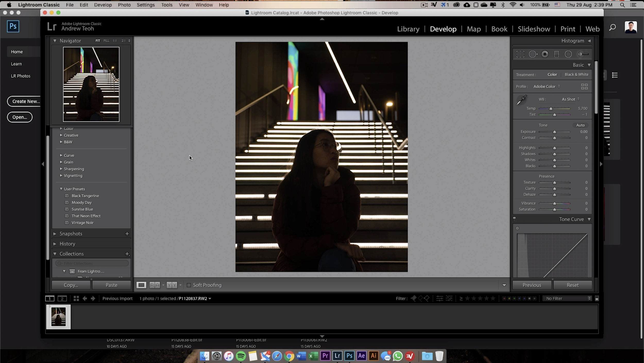Open the WB As Shot dropdown
Screen dimensions: 644x363
tap(570, 99)
